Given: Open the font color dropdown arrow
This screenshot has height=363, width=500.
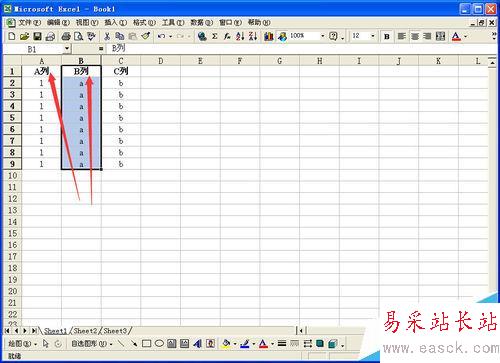Looking at the screenshot, I should [466, 36].
